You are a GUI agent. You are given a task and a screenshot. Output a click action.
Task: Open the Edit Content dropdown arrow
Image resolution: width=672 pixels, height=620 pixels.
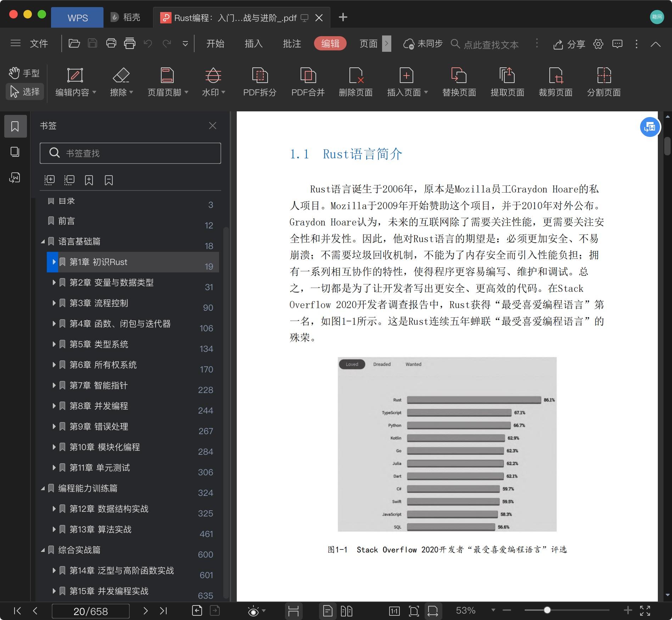pyautogui.click(x=94, y=92)
